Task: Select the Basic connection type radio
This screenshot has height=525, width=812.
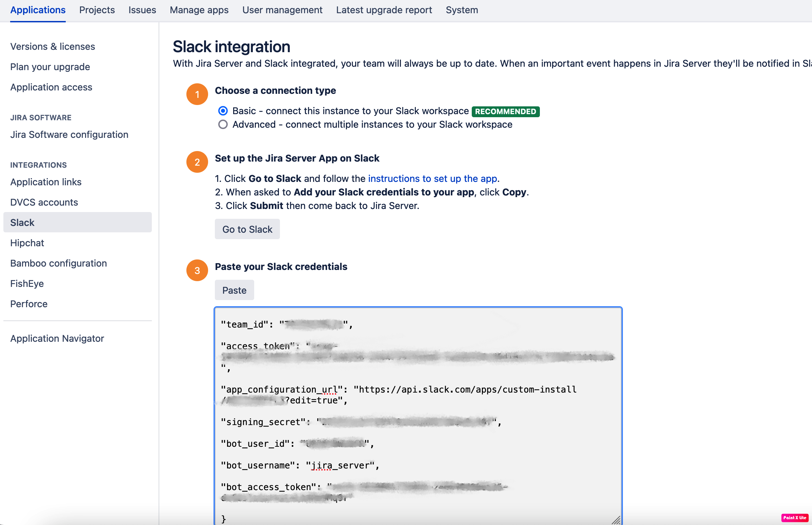Action: click(x=223, y=111)
